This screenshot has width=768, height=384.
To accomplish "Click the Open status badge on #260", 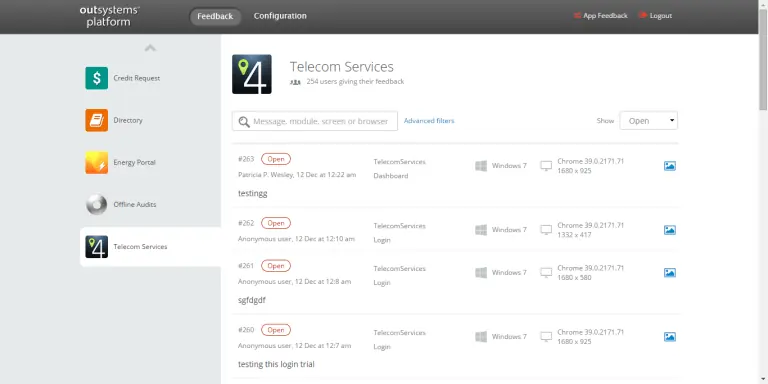I will [276, 330].
